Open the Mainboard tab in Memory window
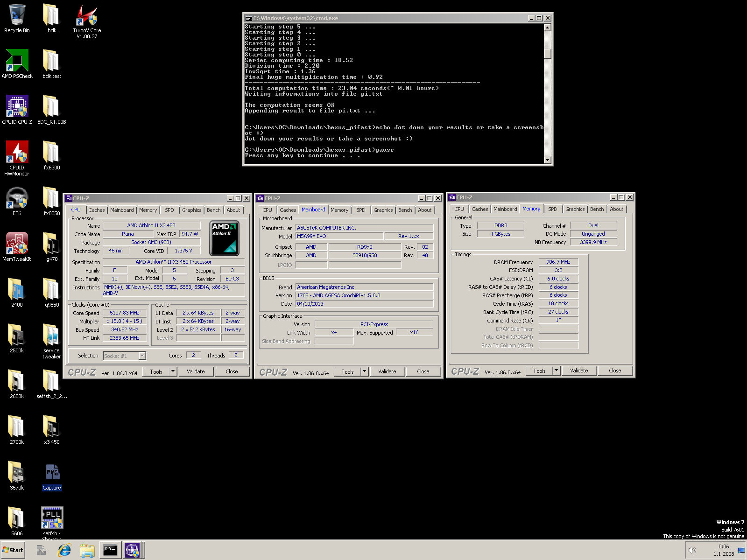 click(505, 209)
